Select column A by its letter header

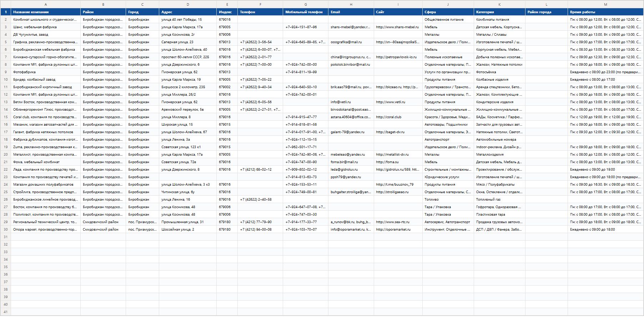point(46,4)
